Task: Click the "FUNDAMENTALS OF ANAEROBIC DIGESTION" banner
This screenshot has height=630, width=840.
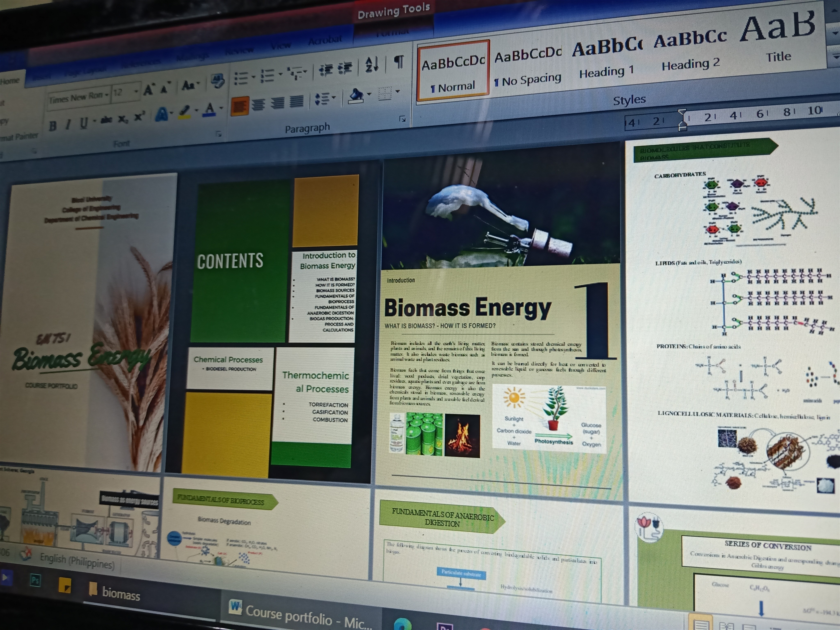Action: point(443,517)
